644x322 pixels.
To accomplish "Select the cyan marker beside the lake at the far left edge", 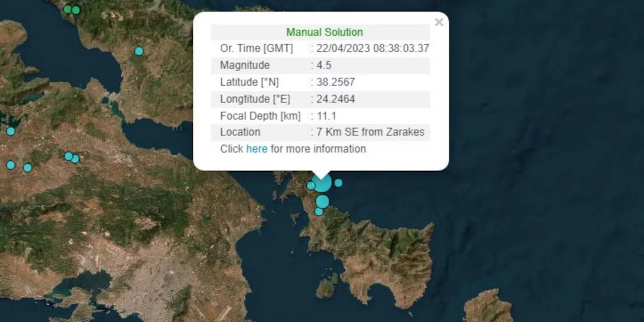I will (10, 131).
